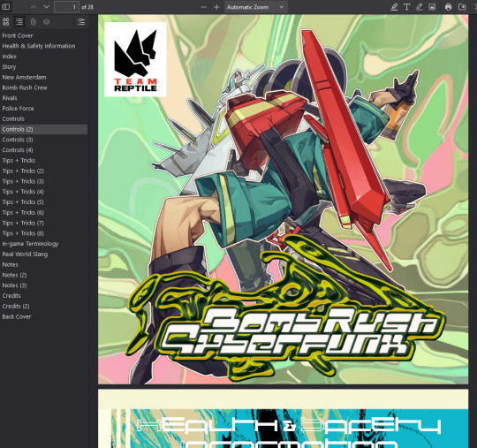This screenshot has width=477, height=448.
Task: Show attachments view
Action: [33, 21]
